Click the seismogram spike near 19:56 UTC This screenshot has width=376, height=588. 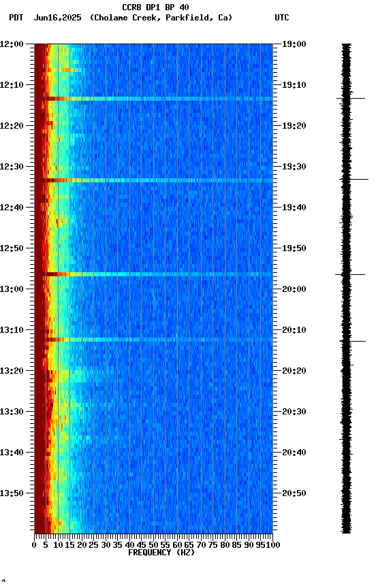point(350,275)
